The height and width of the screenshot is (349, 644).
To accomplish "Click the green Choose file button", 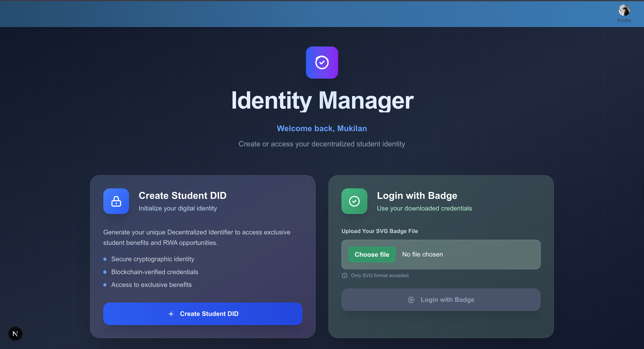I will [x=372, y=254].
